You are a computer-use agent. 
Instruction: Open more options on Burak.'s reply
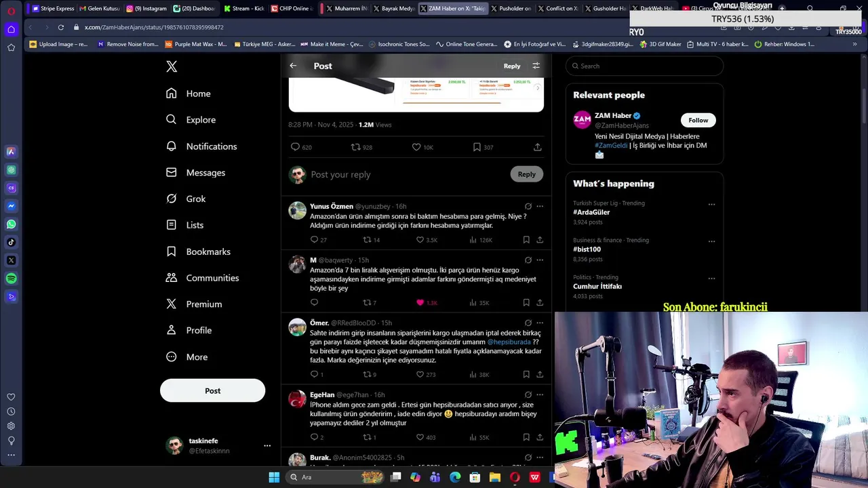pos(540,457)
